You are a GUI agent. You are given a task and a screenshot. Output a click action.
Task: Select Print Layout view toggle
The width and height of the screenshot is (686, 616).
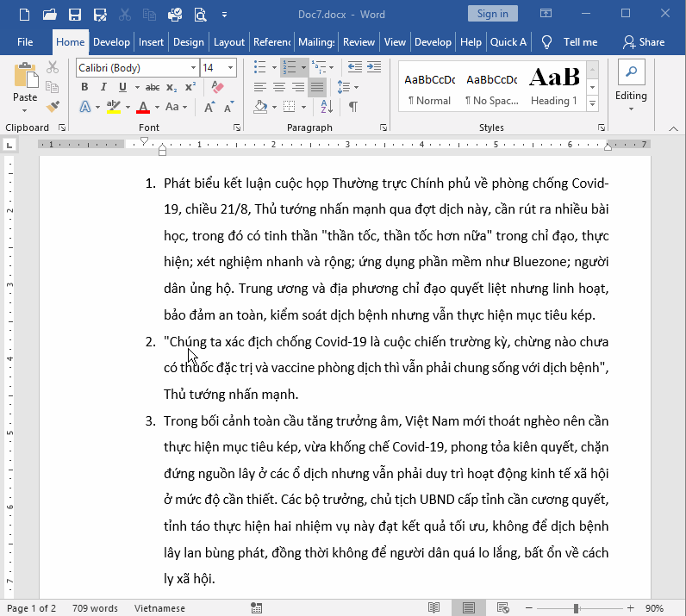(x=468, y=607)
